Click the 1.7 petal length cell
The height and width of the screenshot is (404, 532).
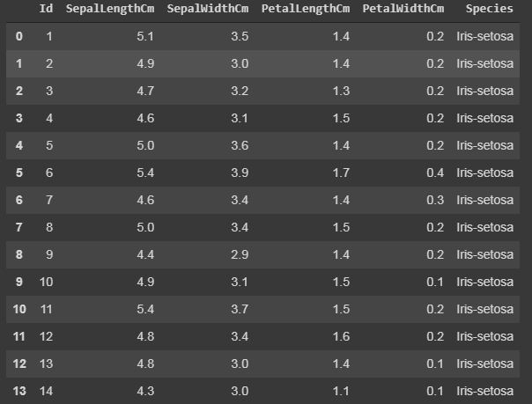pyautogui.click(x=341, y=173)
